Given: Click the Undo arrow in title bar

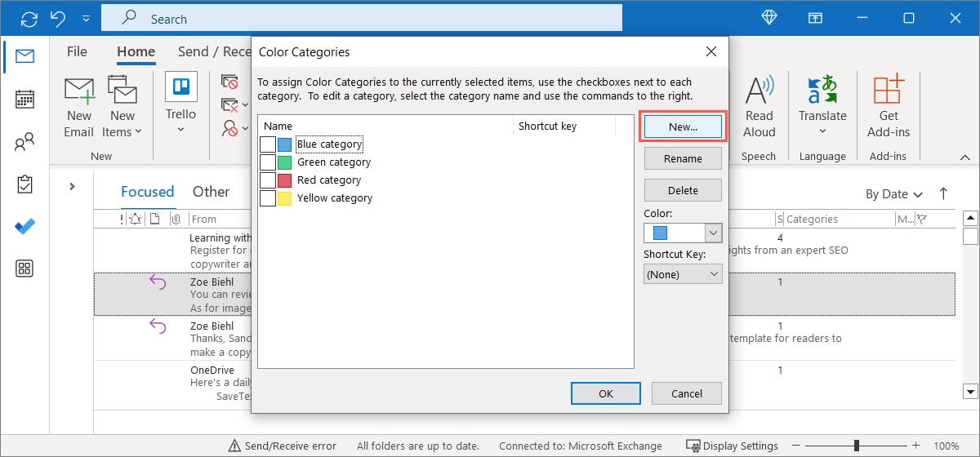Looking at the screenshot, I should (x=57, y=18).
